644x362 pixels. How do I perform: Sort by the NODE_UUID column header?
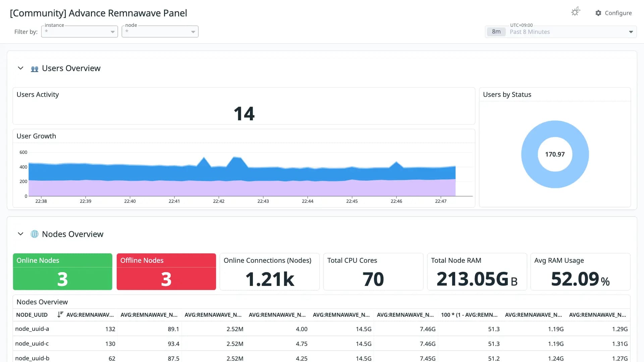(x=32, y=315)
